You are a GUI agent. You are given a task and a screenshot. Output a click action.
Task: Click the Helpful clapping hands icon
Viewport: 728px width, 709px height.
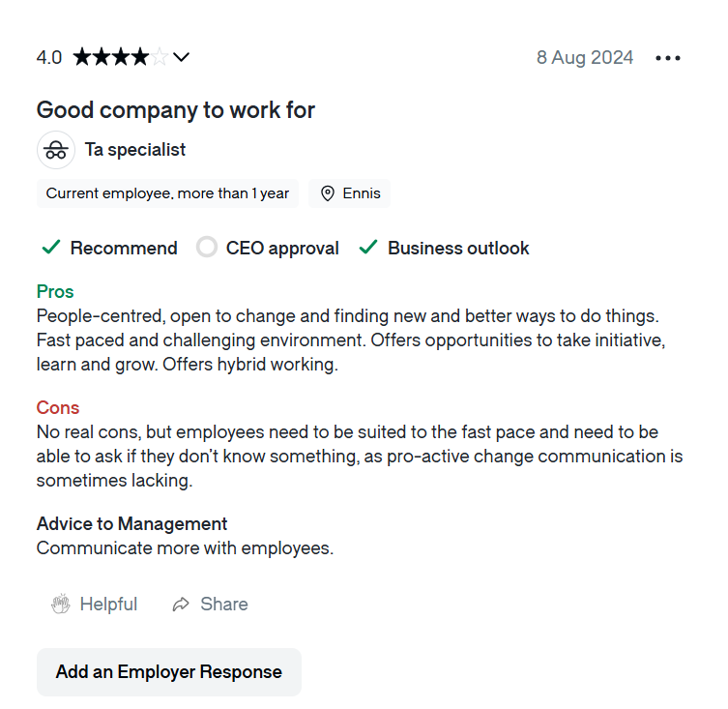coord(60,605)
